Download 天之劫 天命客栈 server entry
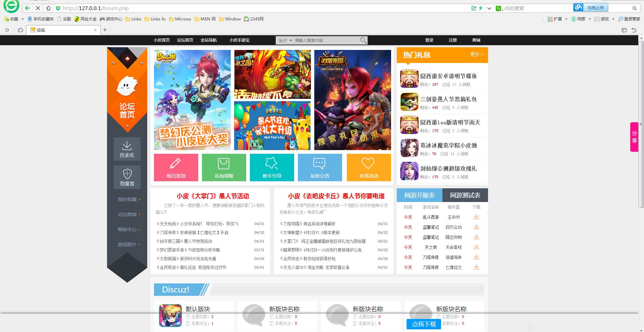This screenshot has height=332, width=644. [476, 247]
